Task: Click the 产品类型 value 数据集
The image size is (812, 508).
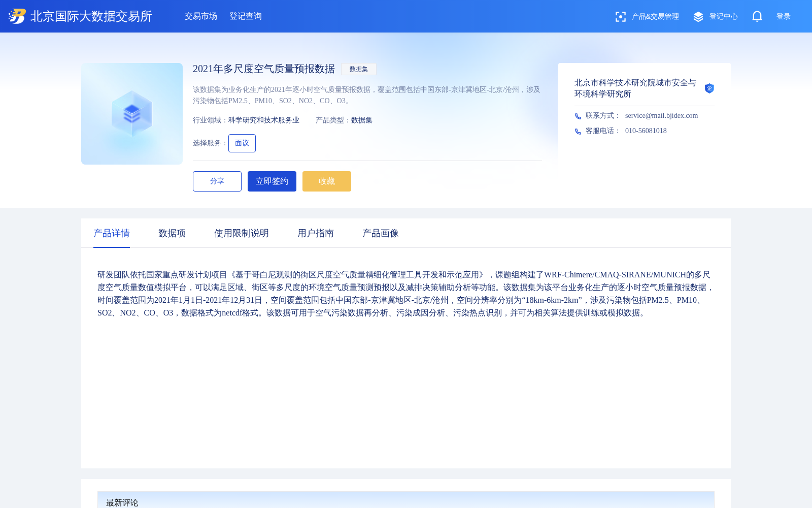Action: [362, 120]
